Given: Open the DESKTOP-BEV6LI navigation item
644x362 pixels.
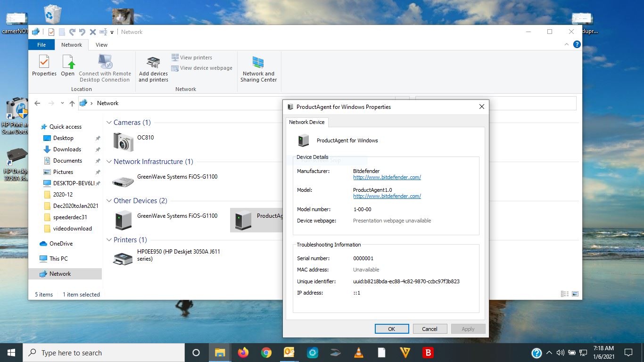Looking at the screenshot, I should click(74, 183).
